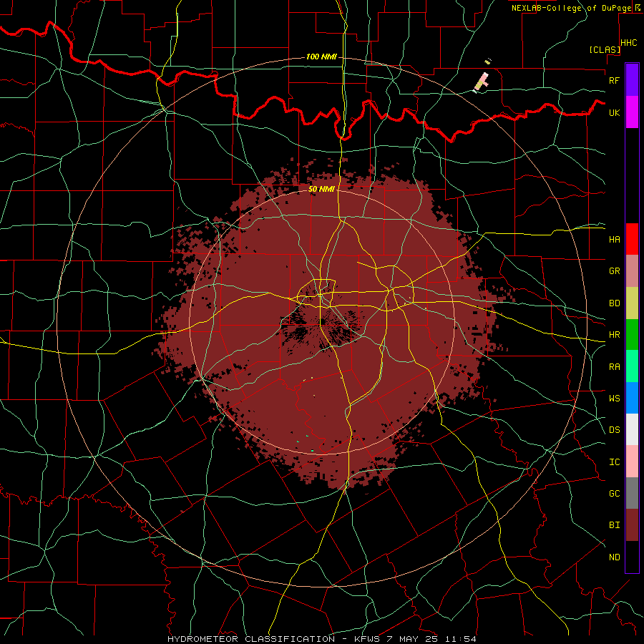The height and width of the screenshot is (644, 644).
Task: Click the GR legend label
Action: 614,271
